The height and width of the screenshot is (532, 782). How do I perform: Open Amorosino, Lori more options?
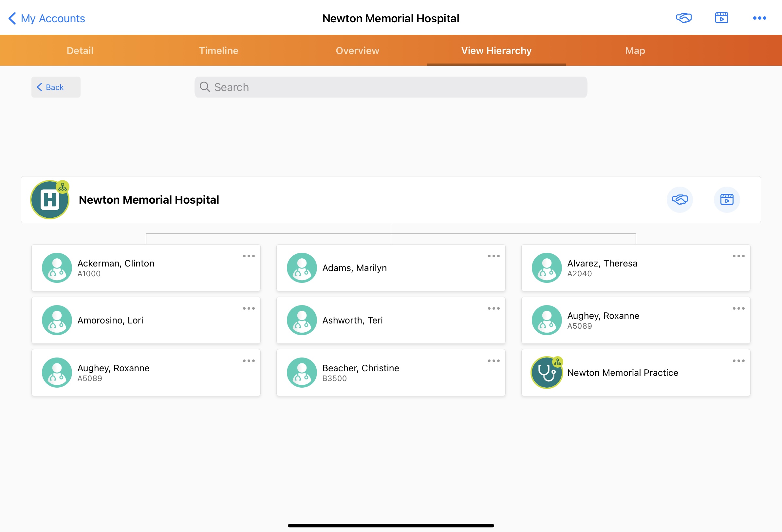249,308
